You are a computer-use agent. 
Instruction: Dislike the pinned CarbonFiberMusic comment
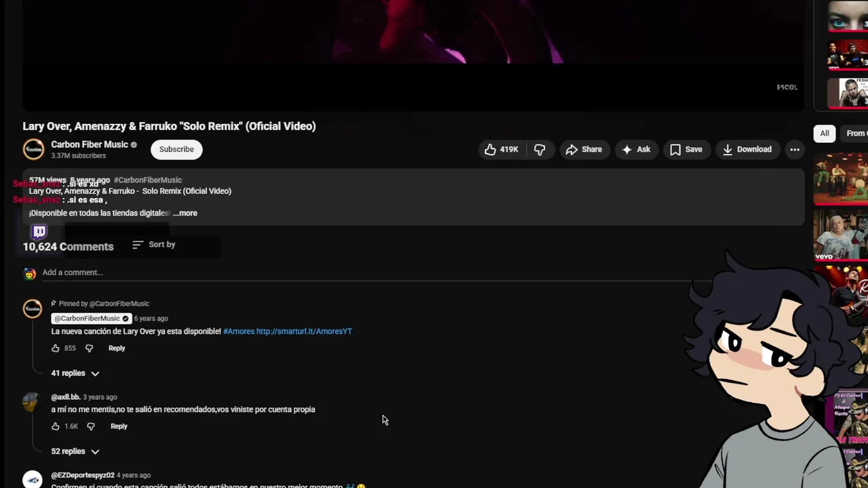coord(89,348)
